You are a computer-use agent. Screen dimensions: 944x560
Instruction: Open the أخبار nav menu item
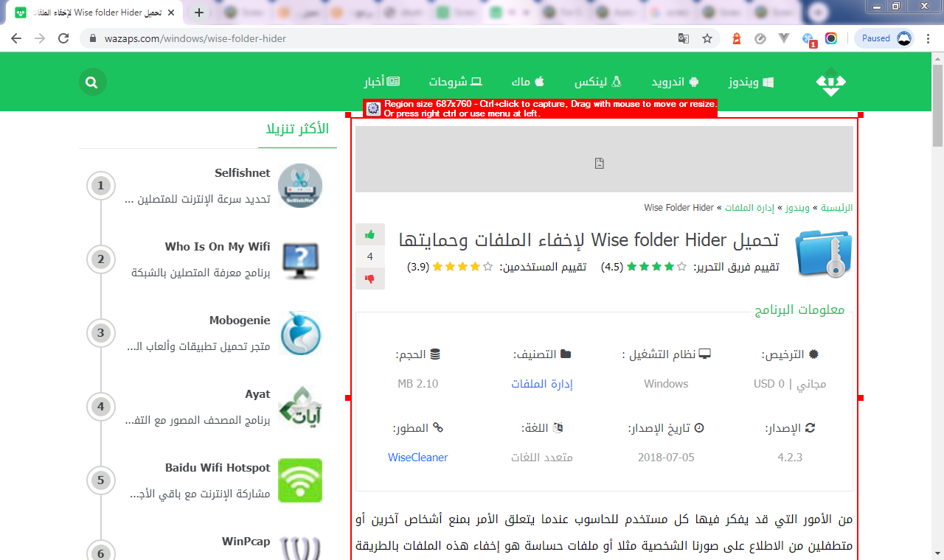coord(382,82)
